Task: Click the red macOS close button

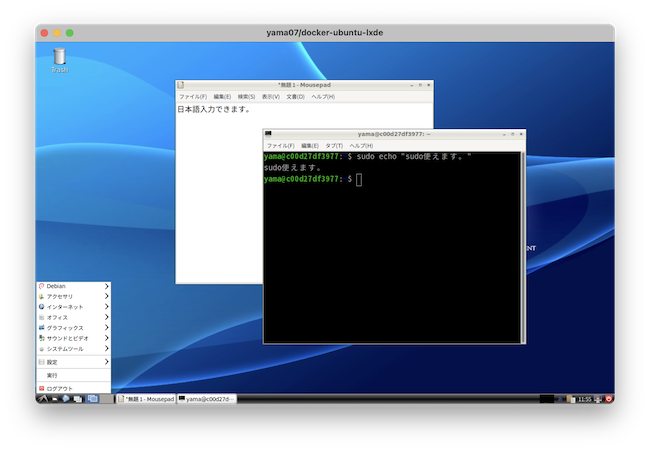Action: point(45,33)
